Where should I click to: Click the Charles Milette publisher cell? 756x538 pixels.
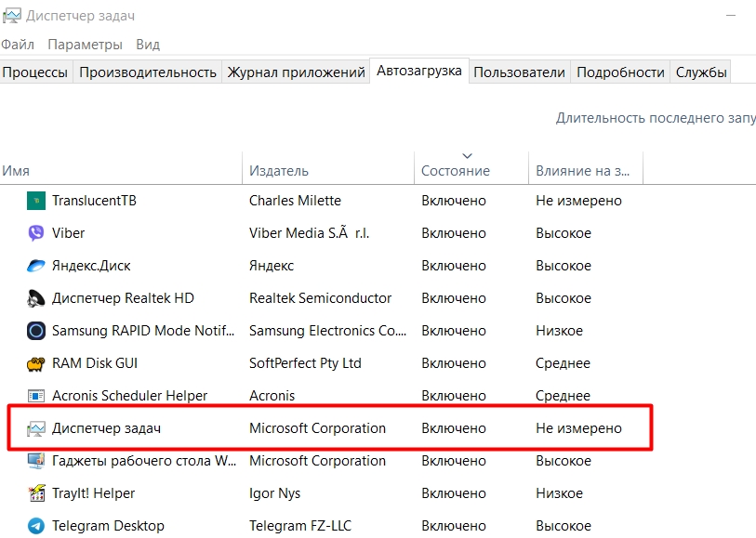(x=295, y=201)
